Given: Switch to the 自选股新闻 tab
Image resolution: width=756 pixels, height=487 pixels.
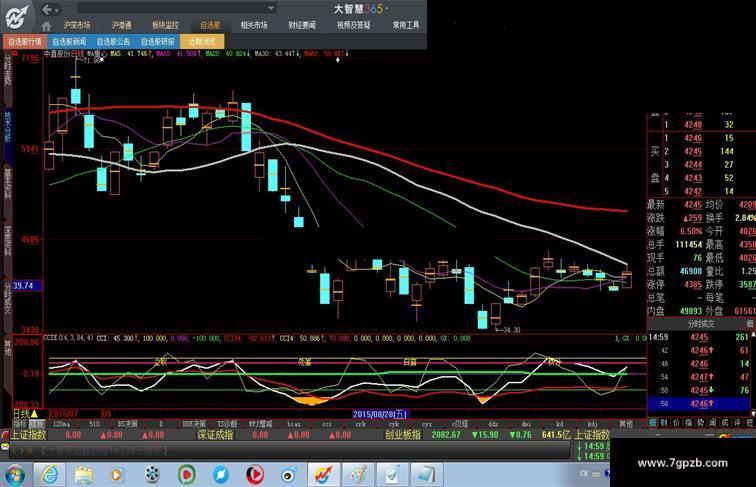Looking at the screenshot, I should pyautogui.click(x=69, y=42).
